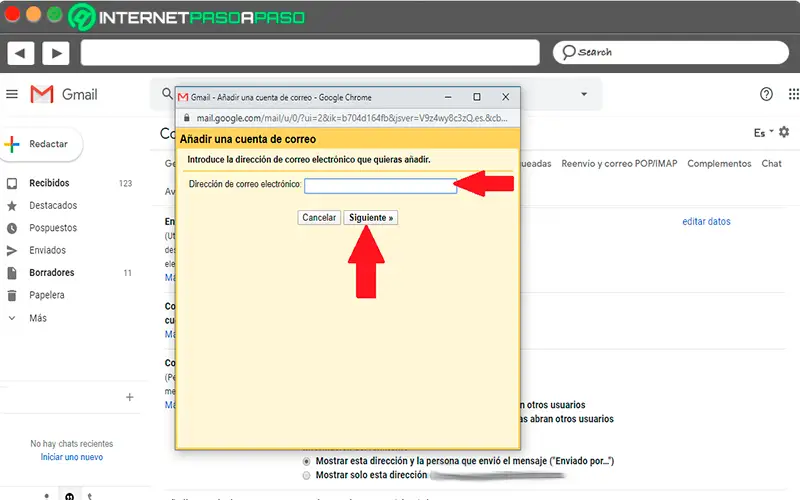Click the Pospuestos clock icon

[12, 228]
